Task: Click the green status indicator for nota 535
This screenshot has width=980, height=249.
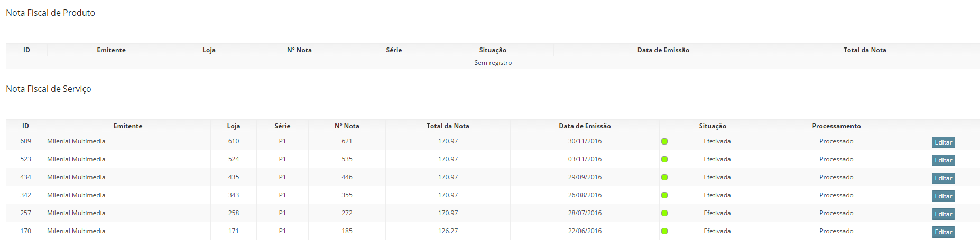Action: click(664, 159)
